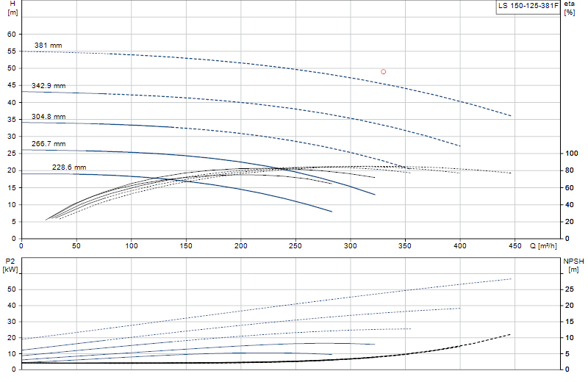Click the 'Q [m³/h]' flow axis title
This screenshot has height=382, width=588.
[543, 246]
